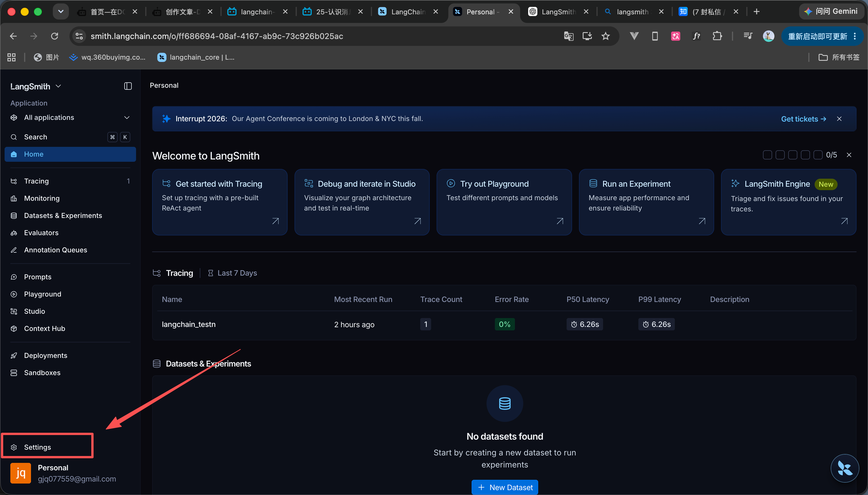Click the Trace Count value 1
Image resolution: width=868 pixels, height=495 pixels.
pyautogui.click(x=425, y=324)
